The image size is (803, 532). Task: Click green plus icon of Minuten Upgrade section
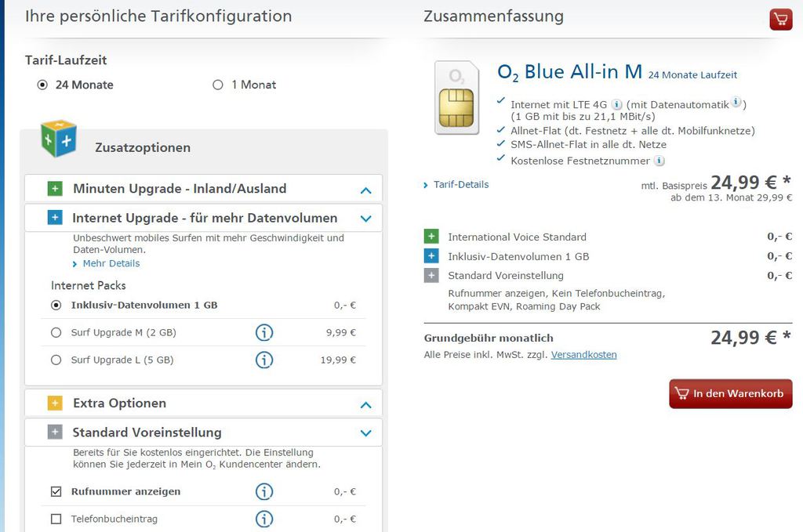55,188
